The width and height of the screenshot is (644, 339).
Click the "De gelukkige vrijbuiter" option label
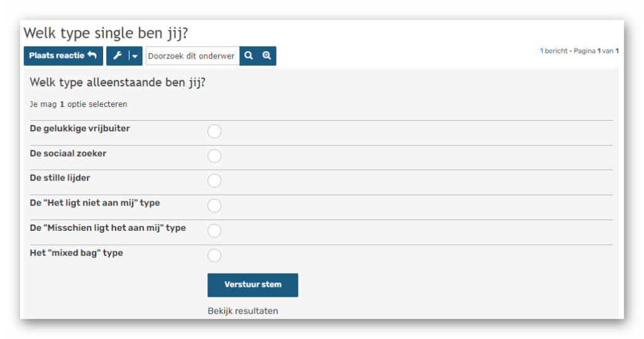click(80, 128)
